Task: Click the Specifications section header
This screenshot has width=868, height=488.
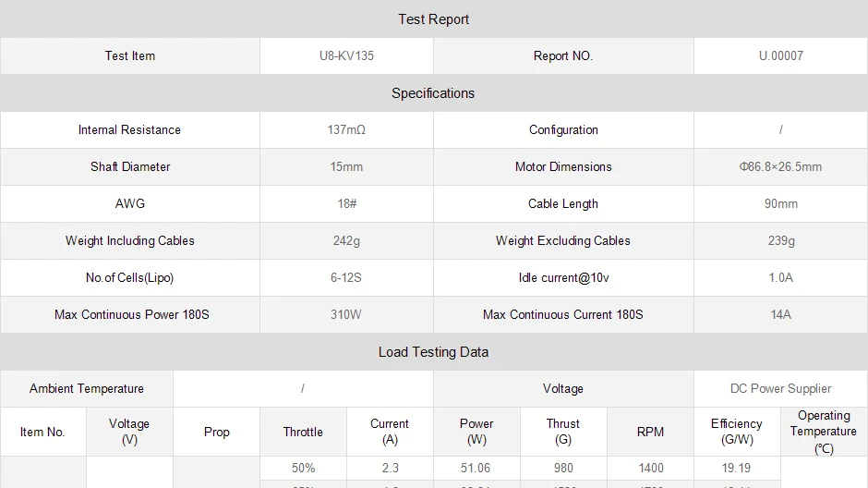Action: tap(433, 93)
